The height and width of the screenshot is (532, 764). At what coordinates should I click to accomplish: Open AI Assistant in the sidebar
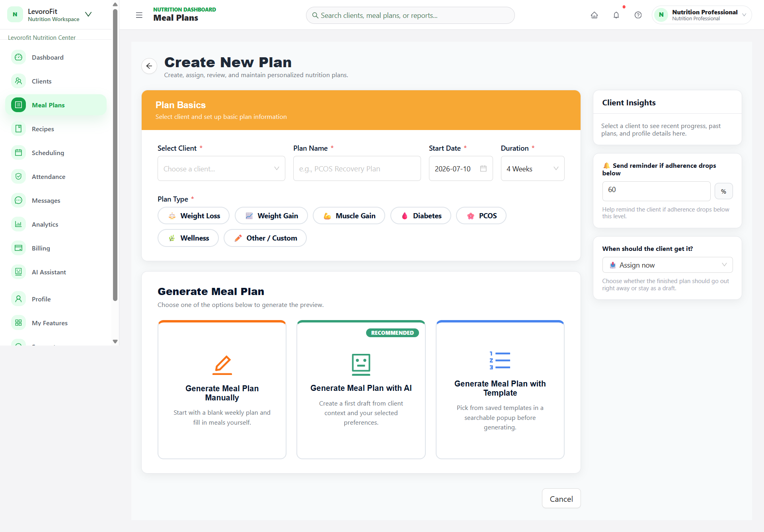point(56,272)
